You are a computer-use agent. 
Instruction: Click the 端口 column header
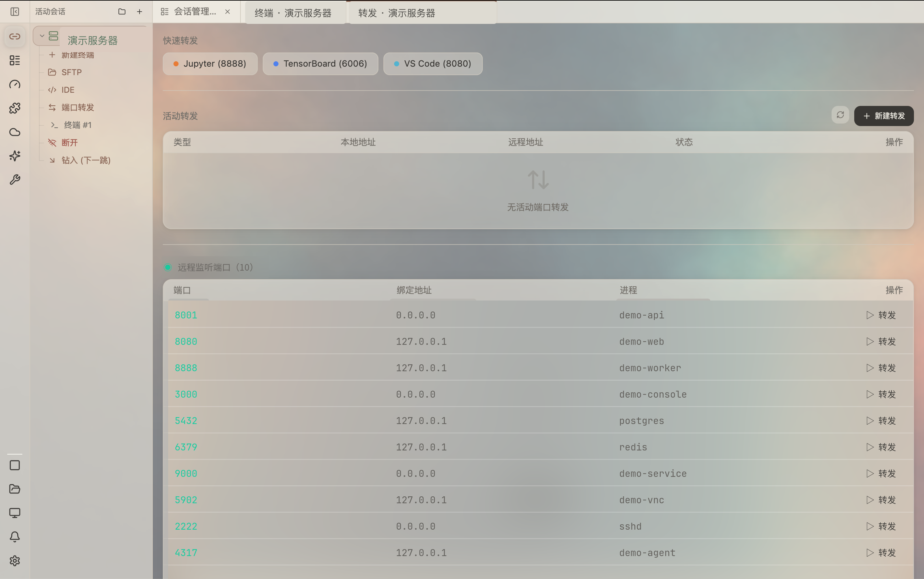[x=182, y=290]
